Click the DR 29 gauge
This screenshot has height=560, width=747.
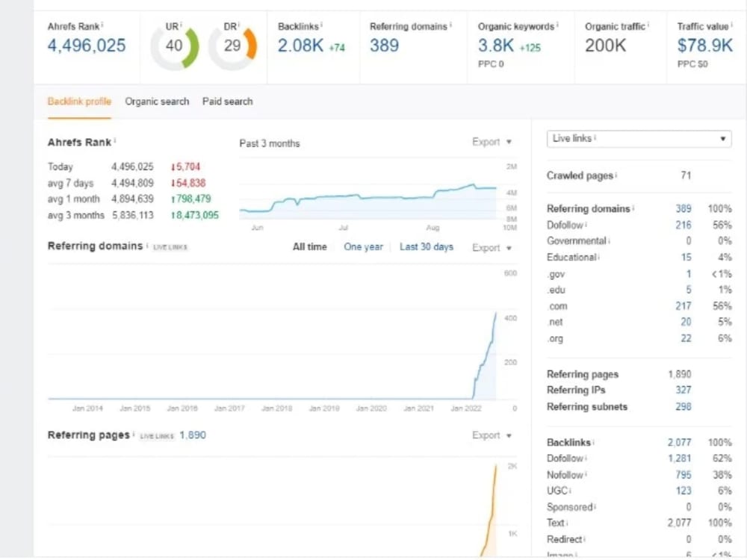click(233, 46)
